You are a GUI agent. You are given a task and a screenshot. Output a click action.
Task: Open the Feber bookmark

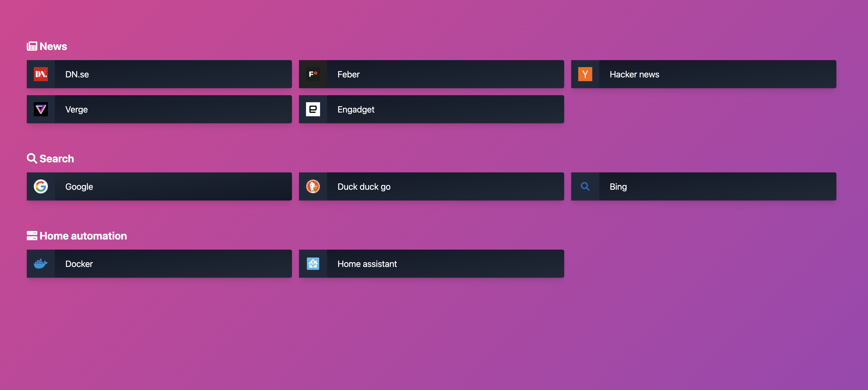[x=348, y=74]
